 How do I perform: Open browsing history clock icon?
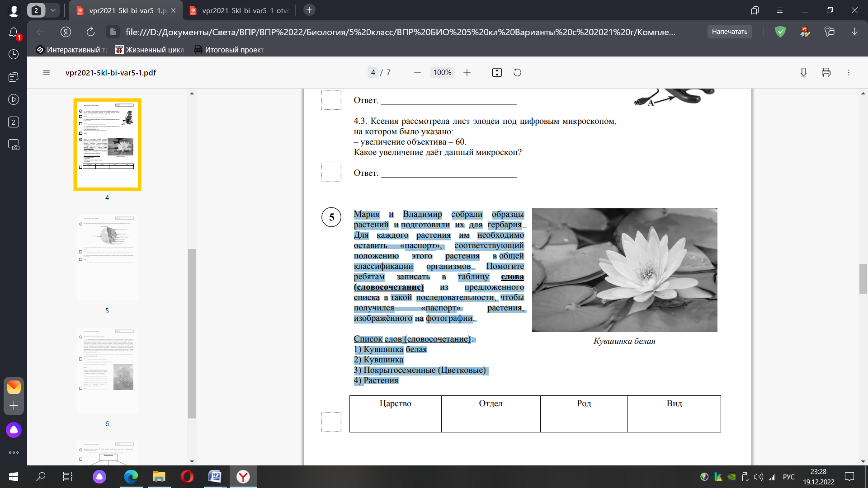click(14, 54)
